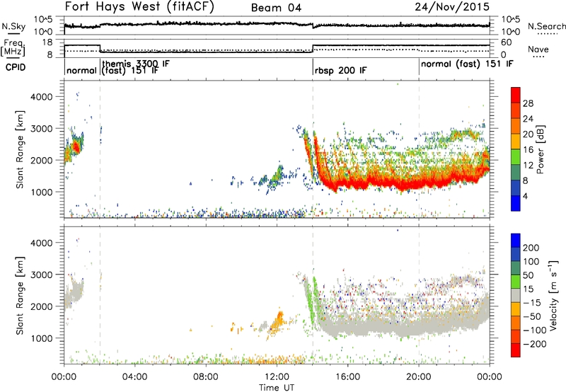Pick the bright blue bottom segment of Power color bar
The height and width of the screenshot is (392, 566).
pos(516,203)
